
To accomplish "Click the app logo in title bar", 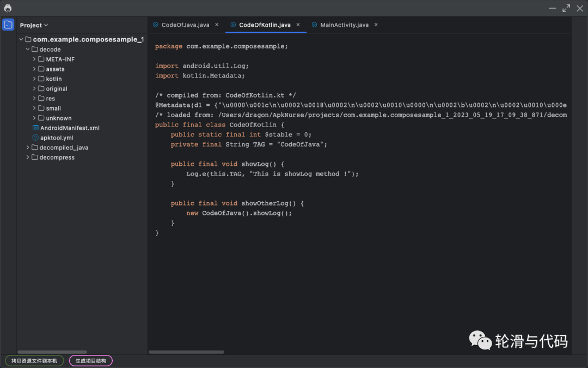I will point(8,8).
